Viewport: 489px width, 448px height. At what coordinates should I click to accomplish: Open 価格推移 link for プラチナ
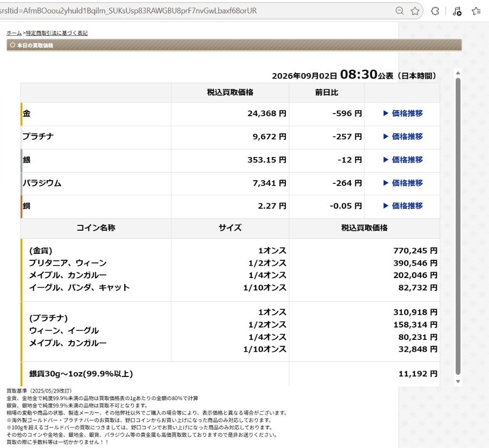click(x=402, y=137)
